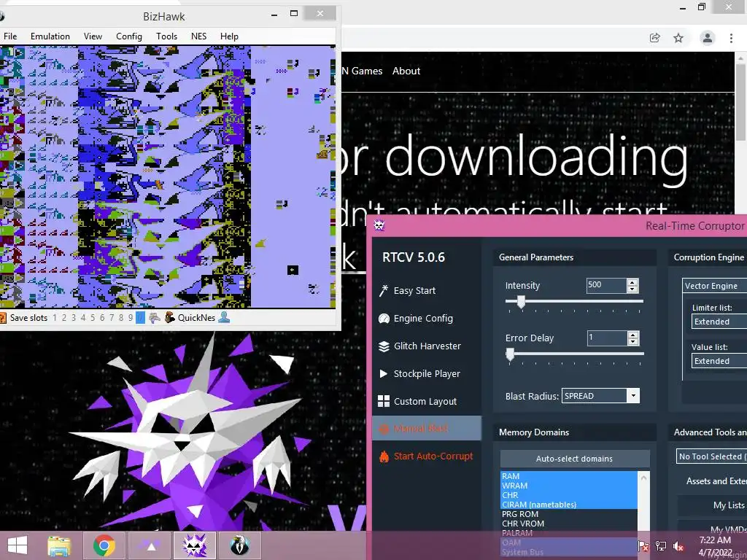Open BizHawk File menu
This screenshot has width=747, height=560.
10,36
